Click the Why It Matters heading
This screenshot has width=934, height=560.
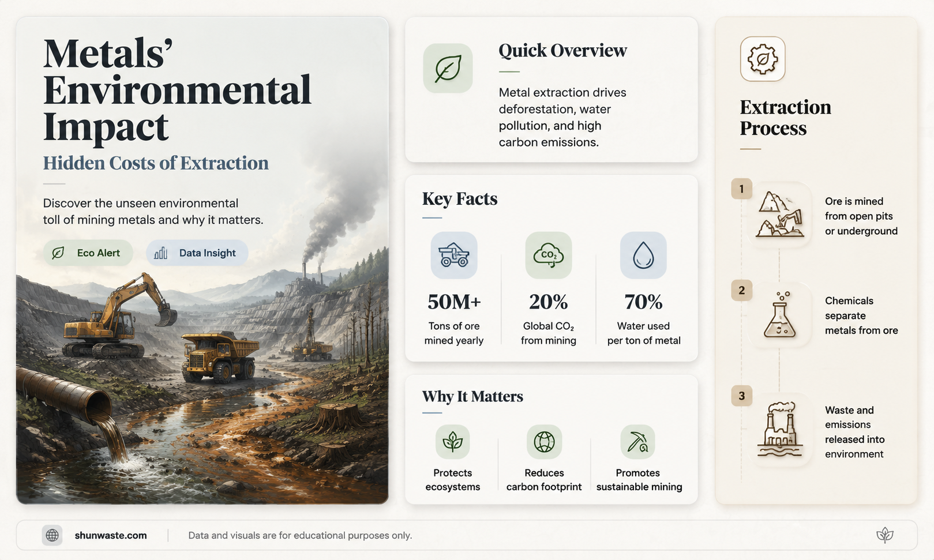(x=472, y=396)
